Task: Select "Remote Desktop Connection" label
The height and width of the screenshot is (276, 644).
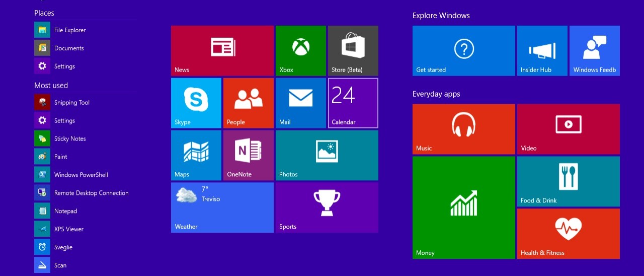Action: pos(92,193)
